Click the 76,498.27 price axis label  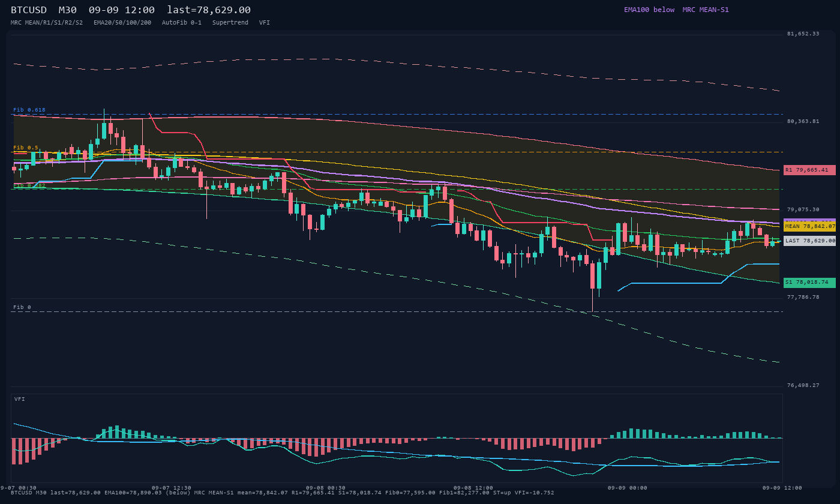click(x=803, y=385)
